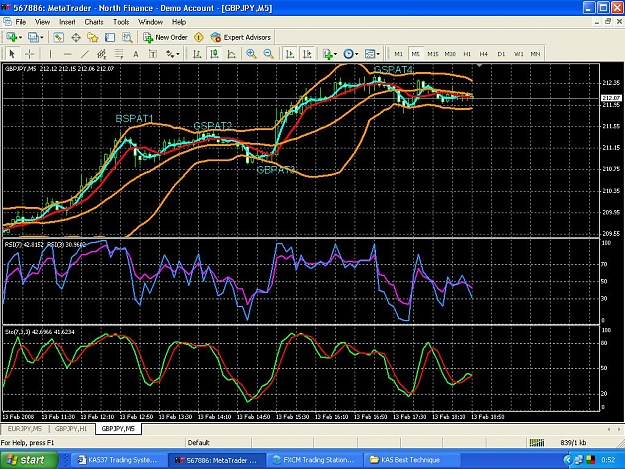Viewport: 625px width, 469px height.
Task: Expand the Periods clock dropdown arrow
Action: [x=356, y=54]
